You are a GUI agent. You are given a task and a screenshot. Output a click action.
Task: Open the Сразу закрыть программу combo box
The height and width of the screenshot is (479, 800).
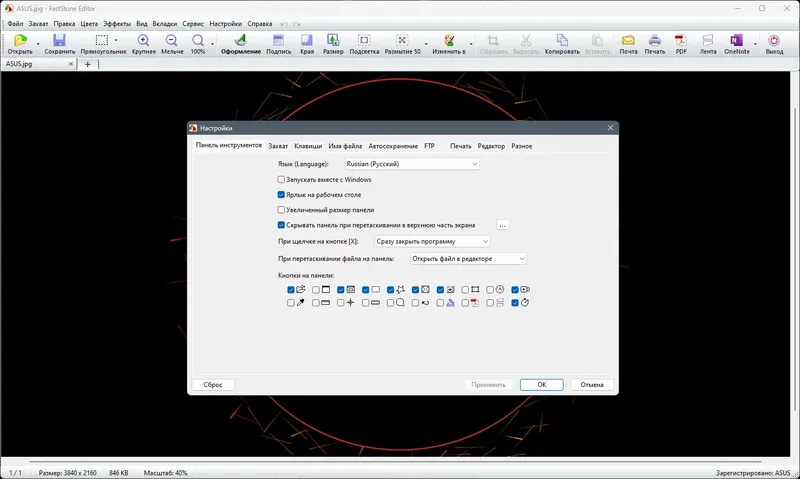(432, 241)
